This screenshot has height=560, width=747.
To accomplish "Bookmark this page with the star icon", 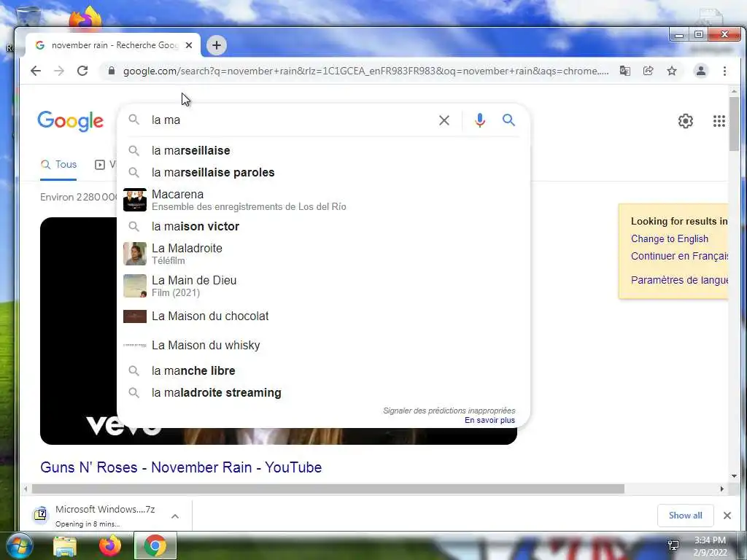I will 672,71.
